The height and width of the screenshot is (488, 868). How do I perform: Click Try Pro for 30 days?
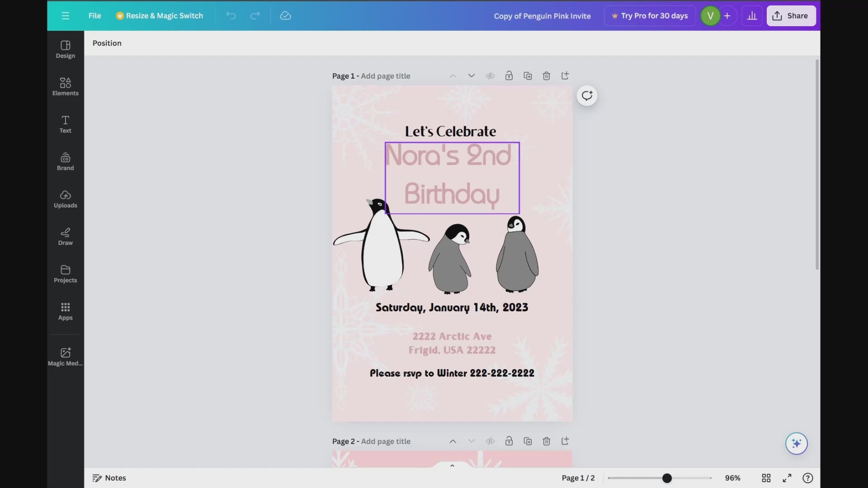(650, 16)
